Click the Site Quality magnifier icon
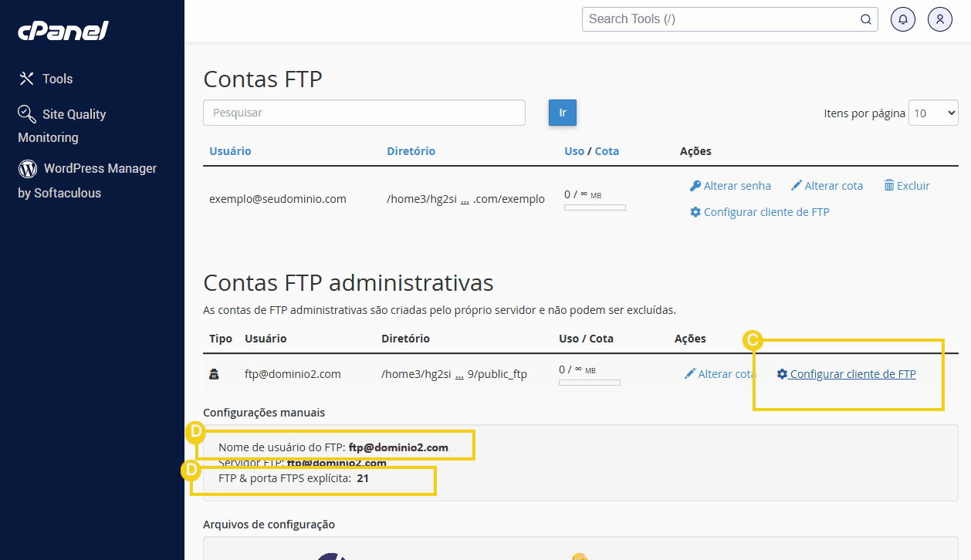The image size is (971, 560). (x=27, y=114)
